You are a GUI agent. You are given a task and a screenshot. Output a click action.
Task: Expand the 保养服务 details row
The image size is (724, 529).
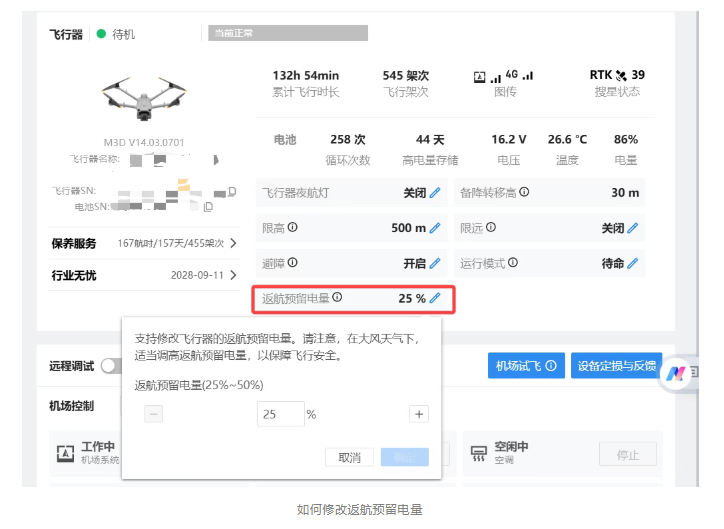[x=233, y=243]
